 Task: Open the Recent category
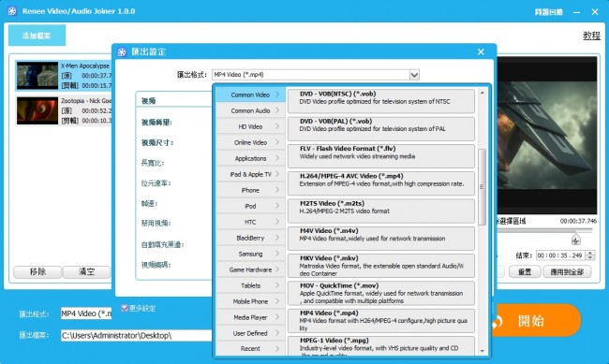click(x=250, y=348)
